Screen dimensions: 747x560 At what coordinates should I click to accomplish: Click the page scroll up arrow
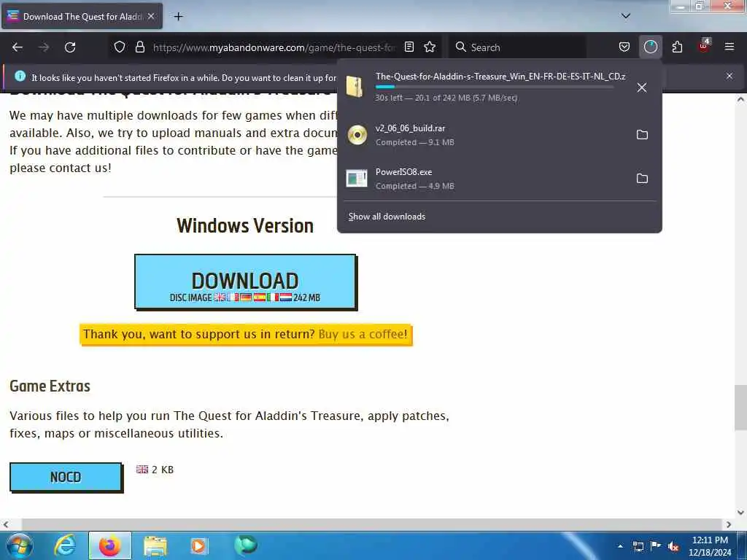point(740,99)
